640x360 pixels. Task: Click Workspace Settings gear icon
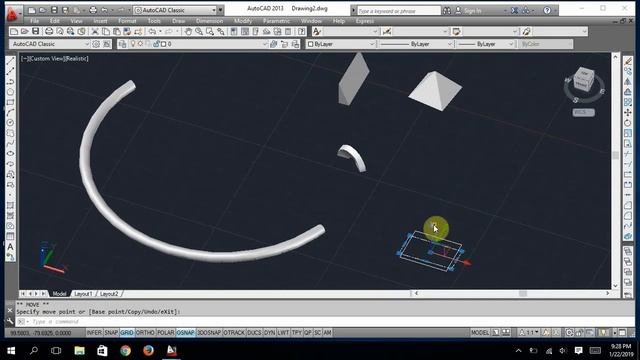96,44
